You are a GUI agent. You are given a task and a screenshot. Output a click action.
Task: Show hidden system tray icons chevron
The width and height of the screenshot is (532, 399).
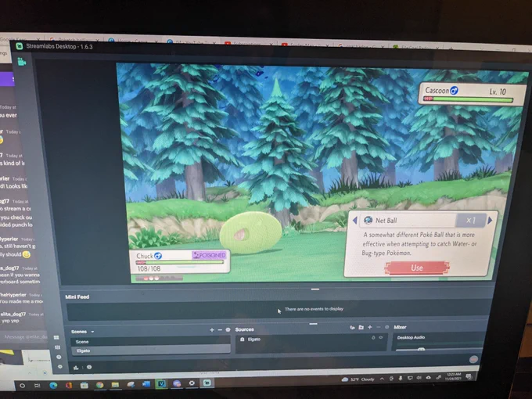pyautogui.click(x=382, y=379)
